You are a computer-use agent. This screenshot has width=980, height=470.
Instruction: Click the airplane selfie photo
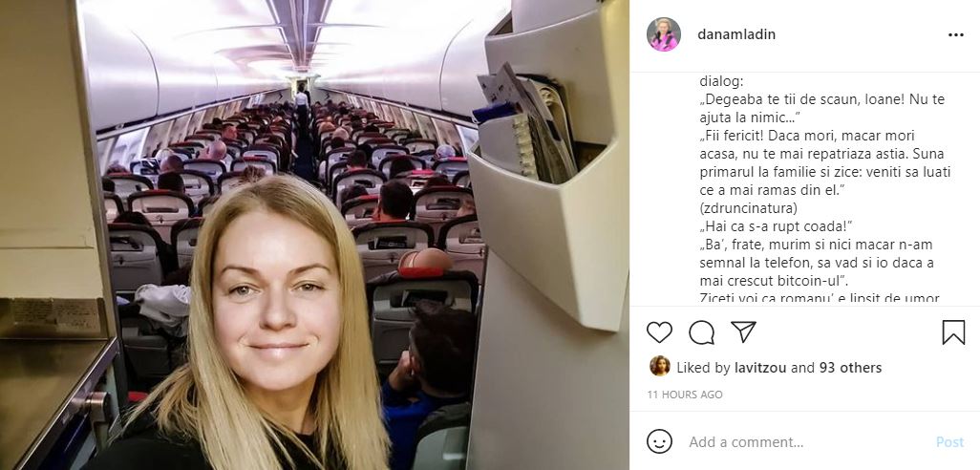(x=314, y=235)
